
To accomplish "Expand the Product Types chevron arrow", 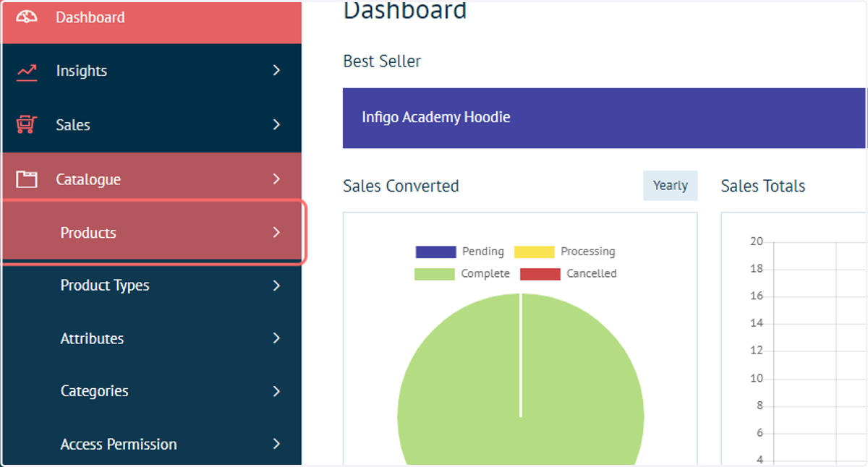I will tap(276, 286).
